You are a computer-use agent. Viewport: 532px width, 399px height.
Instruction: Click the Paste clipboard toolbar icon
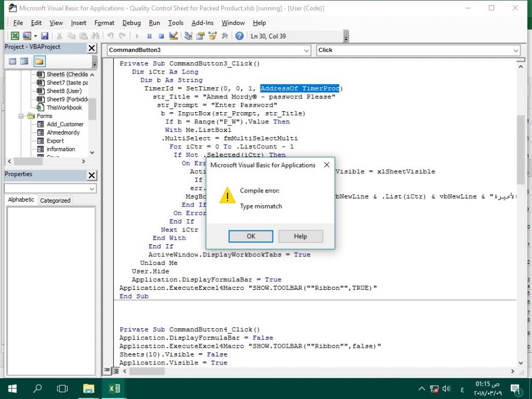point(83,36)
